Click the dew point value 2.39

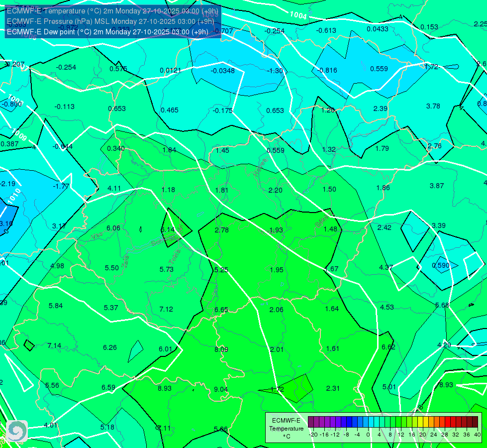coord(381,109)
